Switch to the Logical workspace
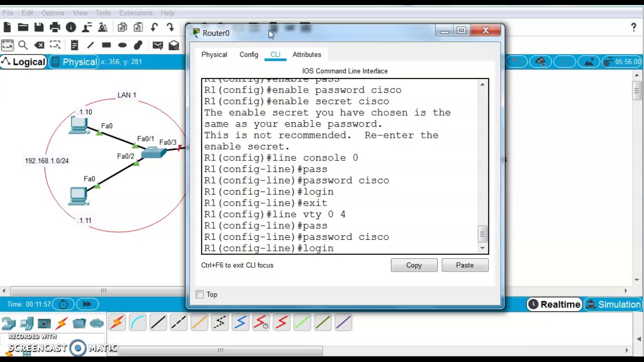Screen dimensions: 644x362 click(x=24, y=62)
